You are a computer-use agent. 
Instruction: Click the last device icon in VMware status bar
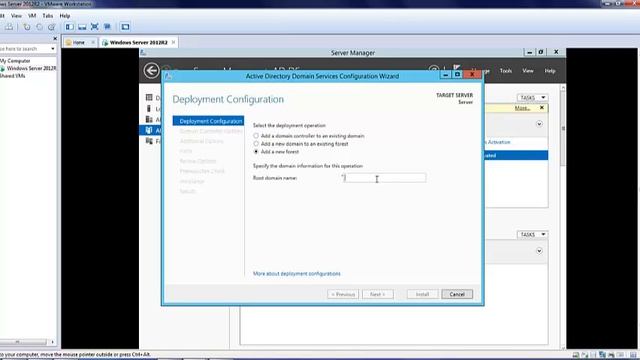[x=633, y=355]
